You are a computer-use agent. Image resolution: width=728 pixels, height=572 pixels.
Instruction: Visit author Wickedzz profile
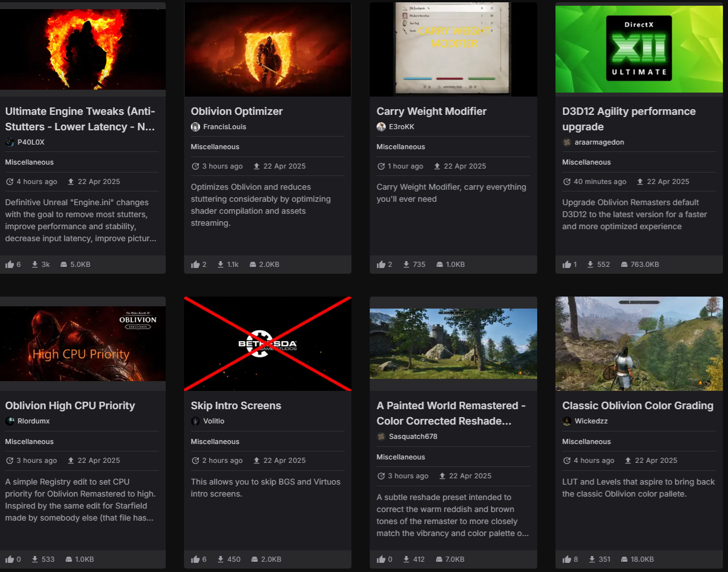591,421
